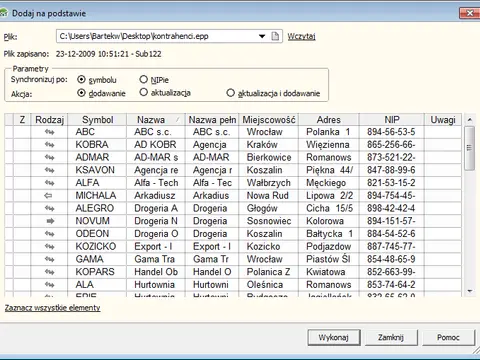The width and height of the screenshot is (480, 360).
Task: Click the Uwagi column header
Action: tap(443, 120)
